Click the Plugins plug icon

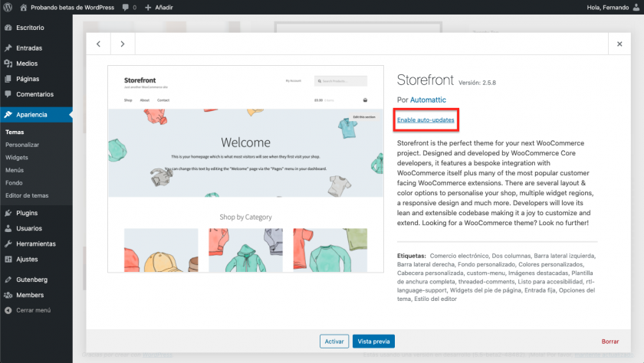[8, 213]
